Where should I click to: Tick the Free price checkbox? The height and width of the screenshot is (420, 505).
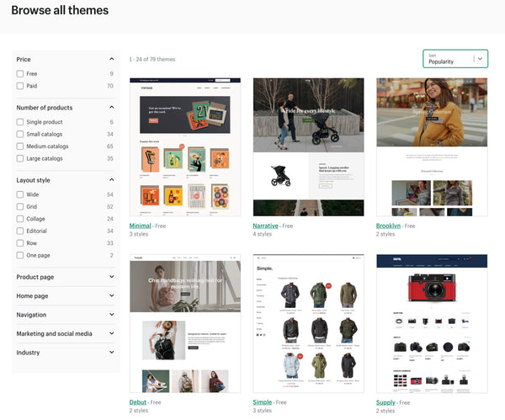20,74
